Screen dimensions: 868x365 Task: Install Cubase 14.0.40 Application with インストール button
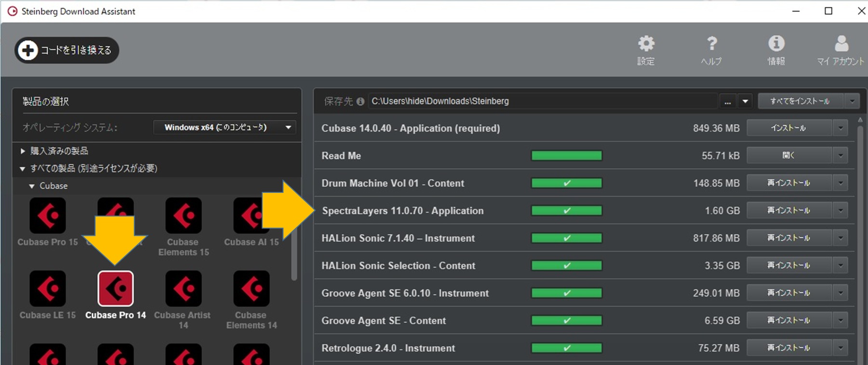point(789,128)
